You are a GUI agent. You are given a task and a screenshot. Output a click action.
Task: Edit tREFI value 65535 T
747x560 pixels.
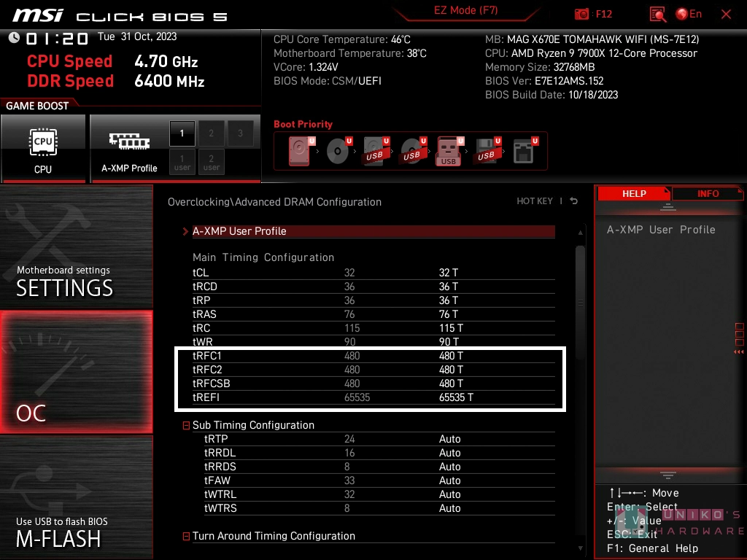coord(456,397)
